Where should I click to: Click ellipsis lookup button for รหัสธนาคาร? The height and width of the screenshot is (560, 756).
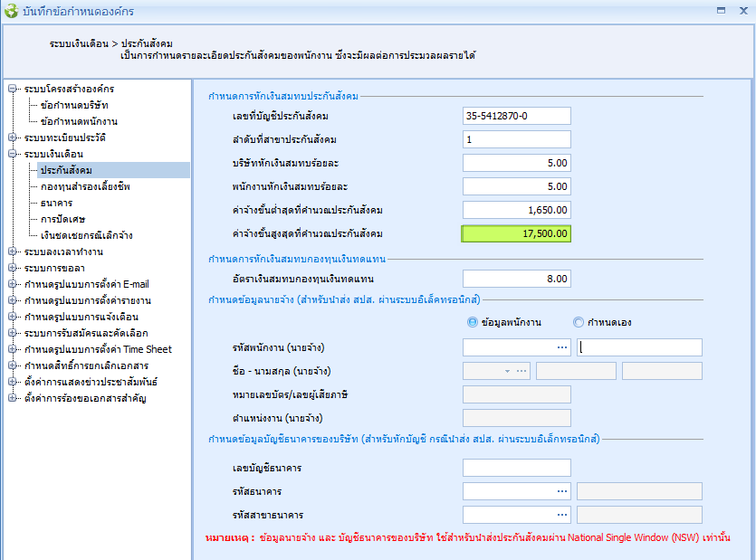pyautogui.click(x=561, y=491)
